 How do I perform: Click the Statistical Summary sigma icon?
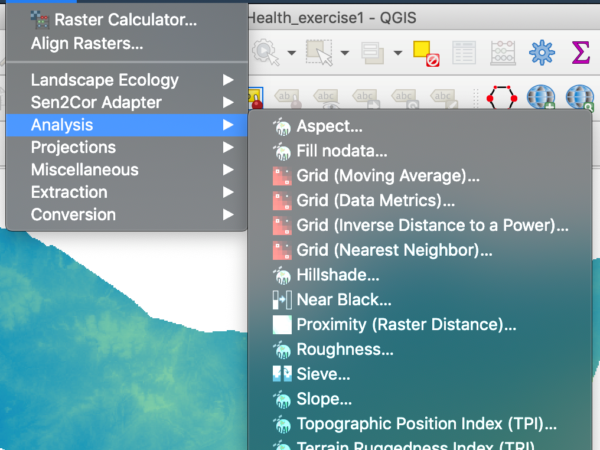(x=580, y=52)
